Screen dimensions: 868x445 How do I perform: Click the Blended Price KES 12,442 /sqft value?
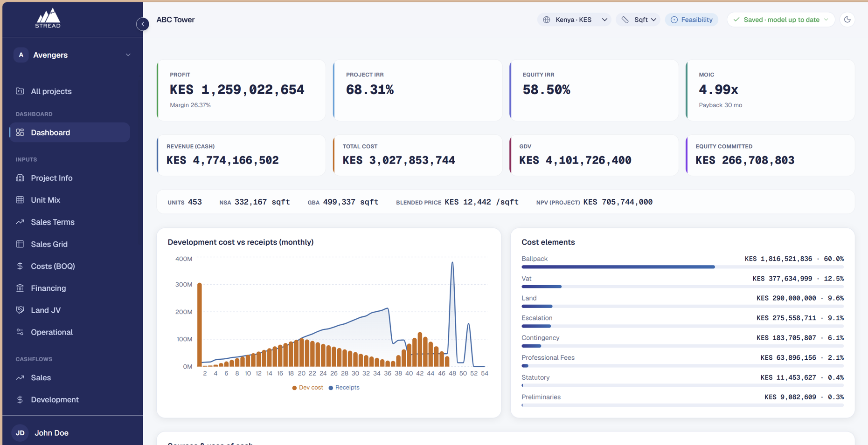pos(481,202)
